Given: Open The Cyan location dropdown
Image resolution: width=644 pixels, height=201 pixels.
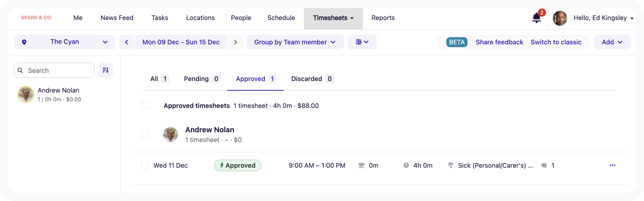Looking at the screenshot, I should click(64, 42).
